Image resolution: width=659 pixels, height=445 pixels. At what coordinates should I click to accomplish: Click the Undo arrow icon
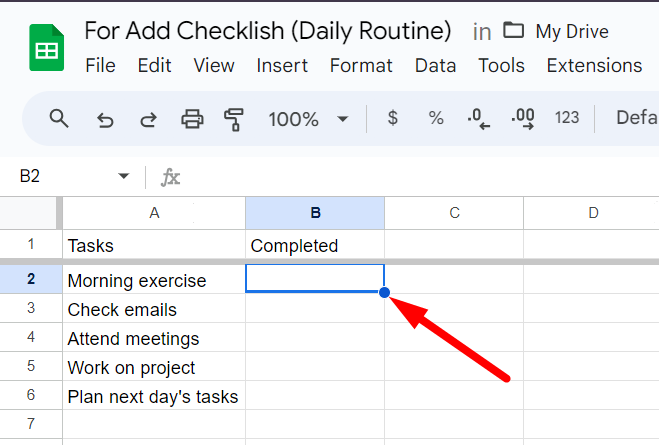pyautogui.click(x=105, y=120)
